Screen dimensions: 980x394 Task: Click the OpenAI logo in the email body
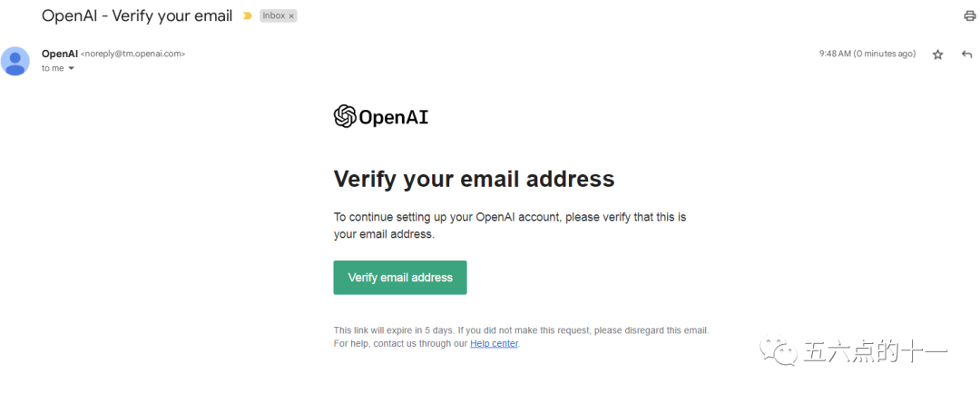tap(381, 116)
